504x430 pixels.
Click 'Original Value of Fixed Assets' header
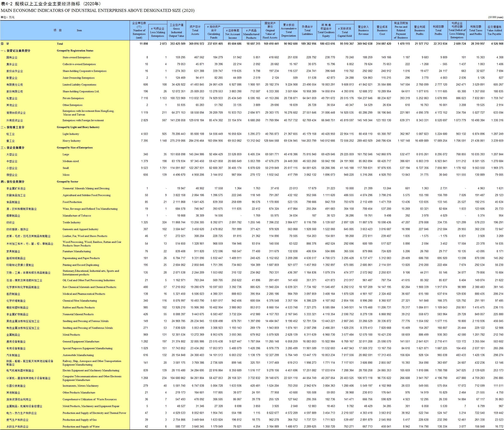pyautogui.click(x=270, y=30)
